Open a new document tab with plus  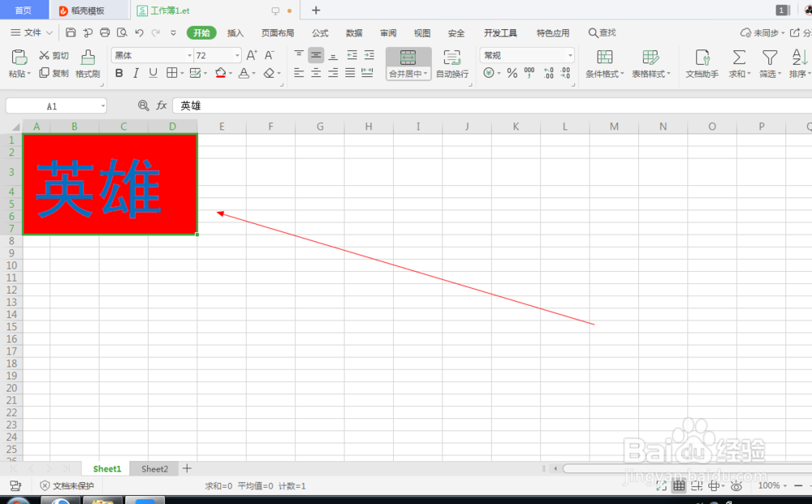click(316, 11)
